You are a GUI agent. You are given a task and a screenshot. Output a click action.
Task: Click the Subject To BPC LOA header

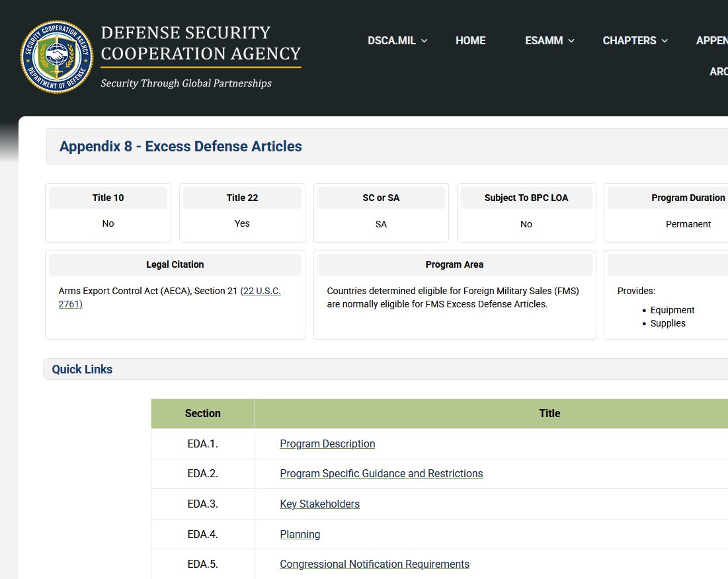click(x=526, y=198)
